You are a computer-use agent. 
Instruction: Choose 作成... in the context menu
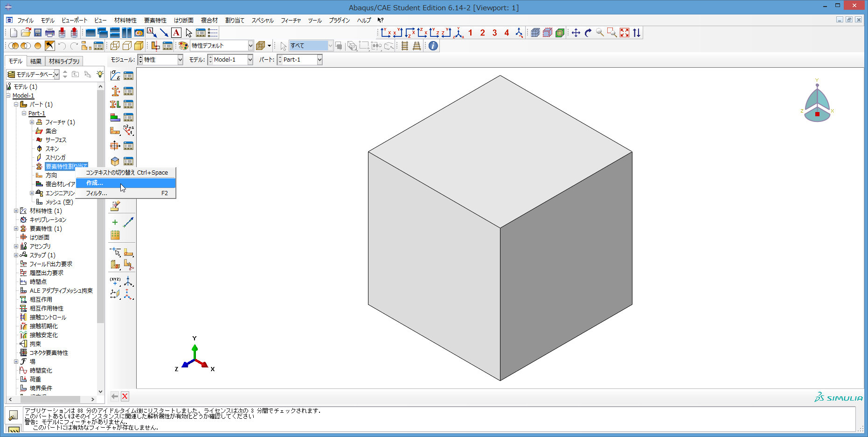point(126,183)
